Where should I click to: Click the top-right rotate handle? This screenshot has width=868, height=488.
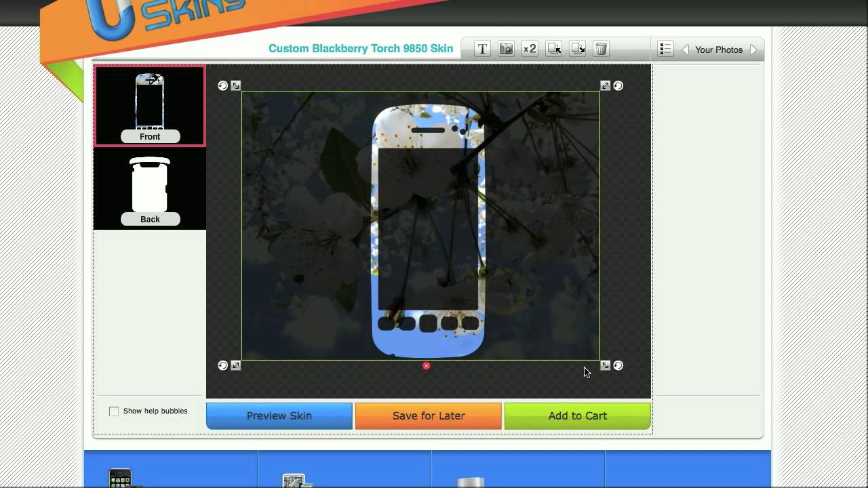click(x=618, y=85)
